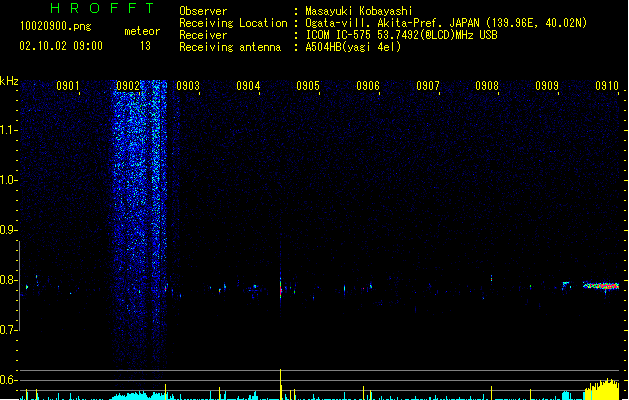629x400 pixels.
Task: Click the Receiving Location field label
Action: click(x=233, y=23)
